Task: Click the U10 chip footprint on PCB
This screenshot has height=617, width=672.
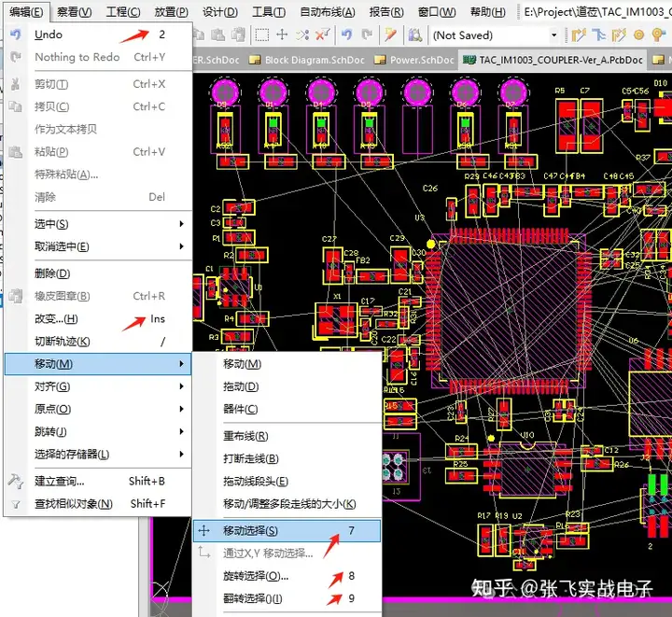Action: [x=528, y=470]
